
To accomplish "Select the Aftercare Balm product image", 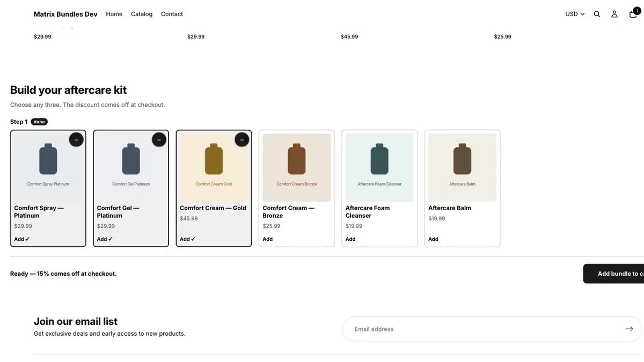I will [x=462, y=167].
